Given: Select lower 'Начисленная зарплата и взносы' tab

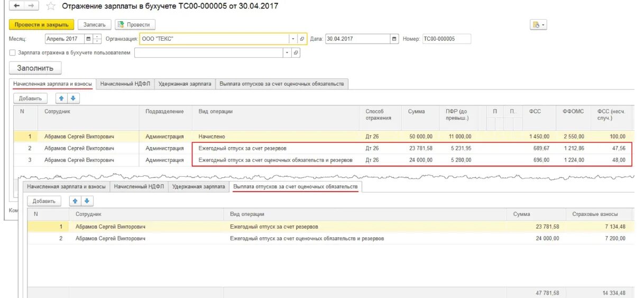Looking at the screenshot, I should (x=67, y=186).
